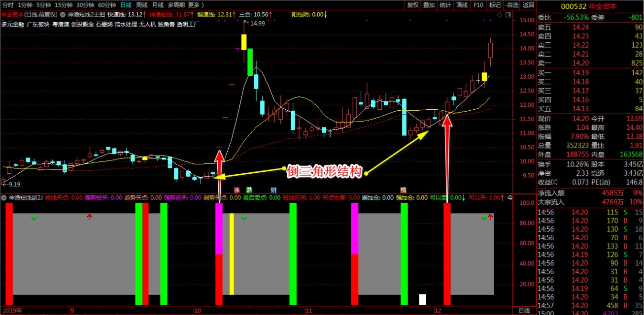This screenshot has height=315, width=644.
Task: Switch to the 分时 intraday chart tab
Action: click(8, 5)
